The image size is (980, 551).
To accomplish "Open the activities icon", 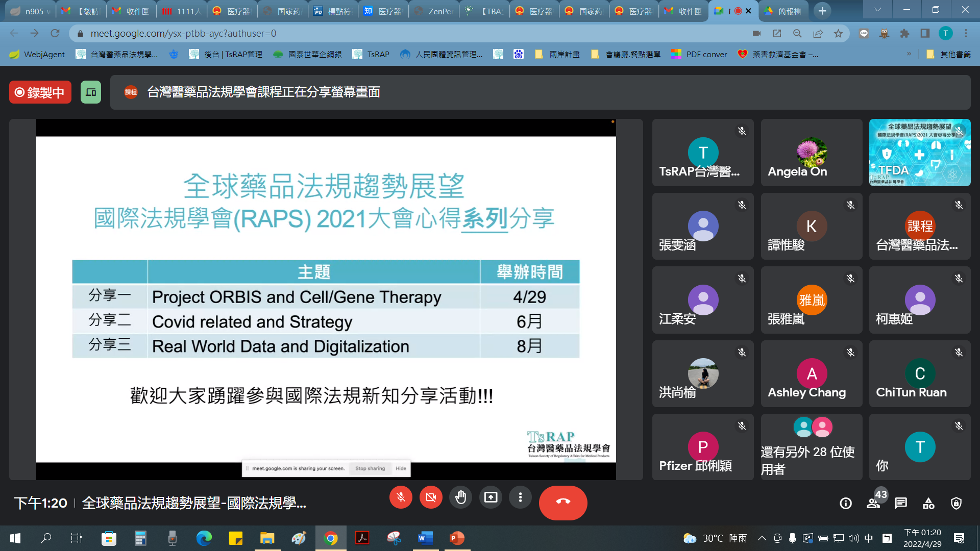I will click(x=928, y=504).
